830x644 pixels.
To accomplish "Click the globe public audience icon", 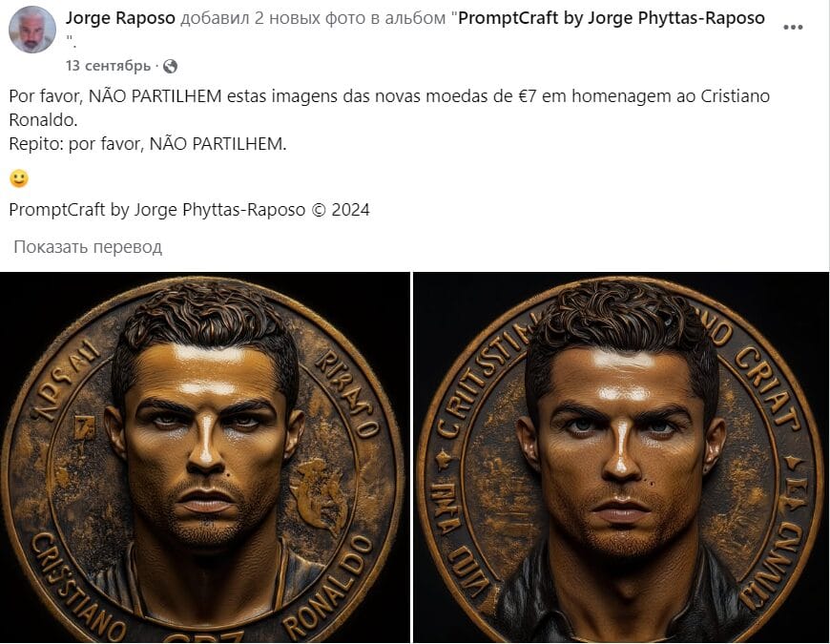I will [171, 66].
